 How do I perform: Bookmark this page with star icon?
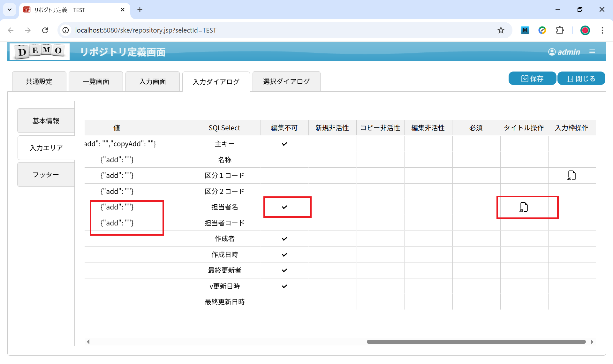coord(501,30)
